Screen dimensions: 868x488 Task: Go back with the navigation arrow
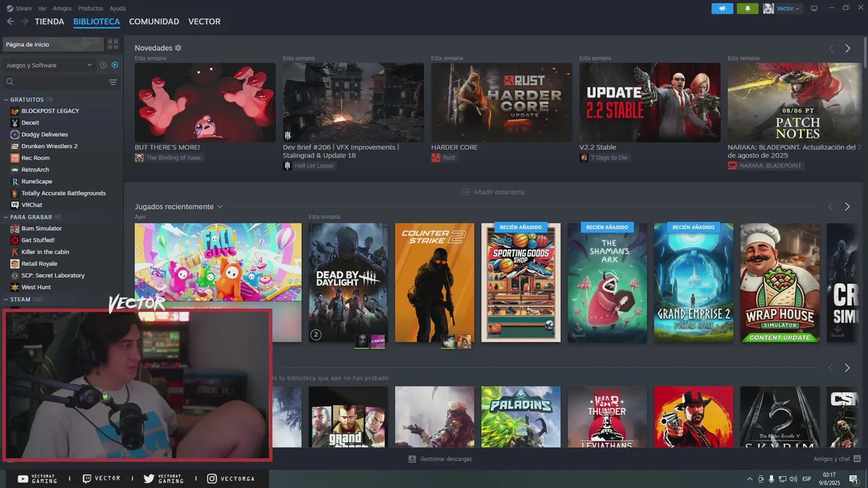click(10, 22)
